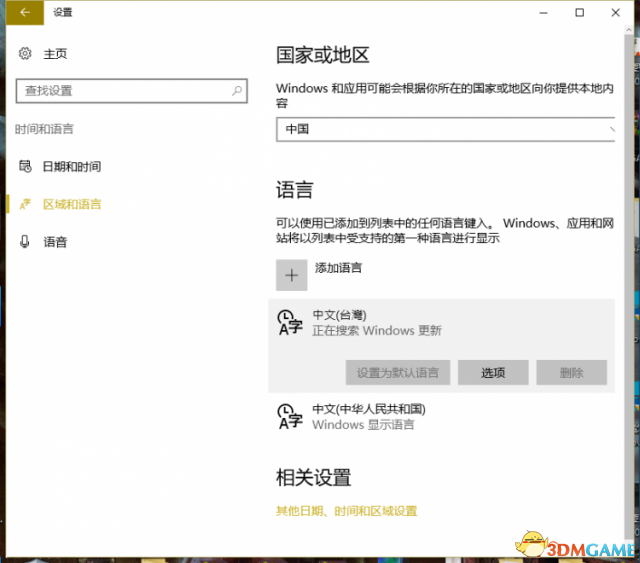Click the search magnifier icon
640x563 pixels.
pyautogui.click(x=237, y=91)
